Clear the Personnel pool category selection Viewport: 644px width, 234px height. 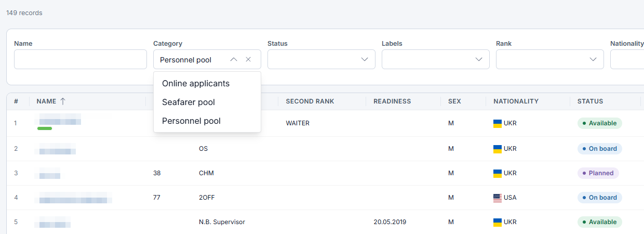248,59
